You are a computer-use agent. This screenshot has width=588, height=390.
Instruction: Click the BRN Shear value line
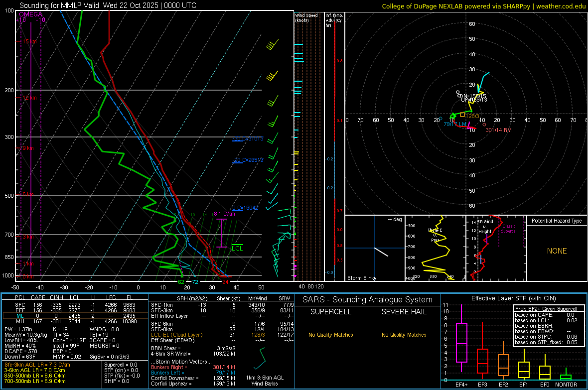coord(193,348)
